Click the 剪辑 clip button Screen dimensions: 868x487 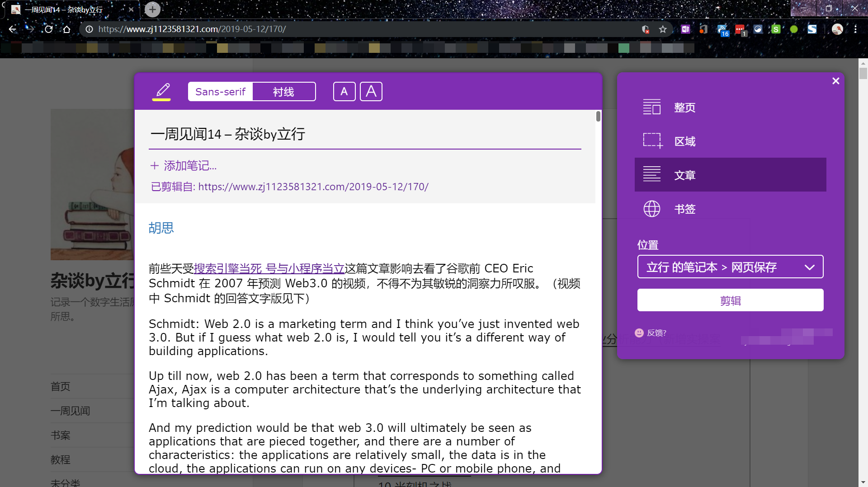tap(730, 300)
